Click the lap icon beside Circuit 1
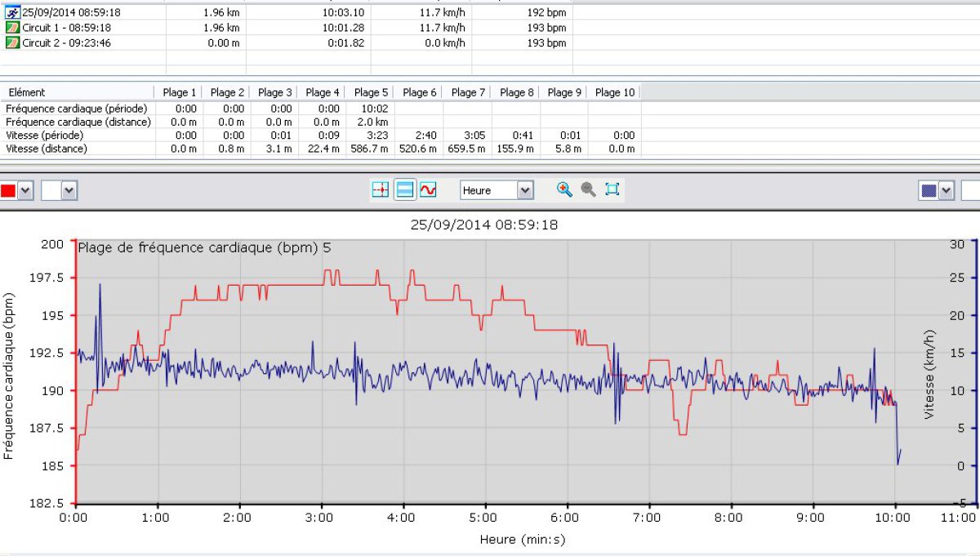Viewport: 980px width, 556px height. (12, 28)
